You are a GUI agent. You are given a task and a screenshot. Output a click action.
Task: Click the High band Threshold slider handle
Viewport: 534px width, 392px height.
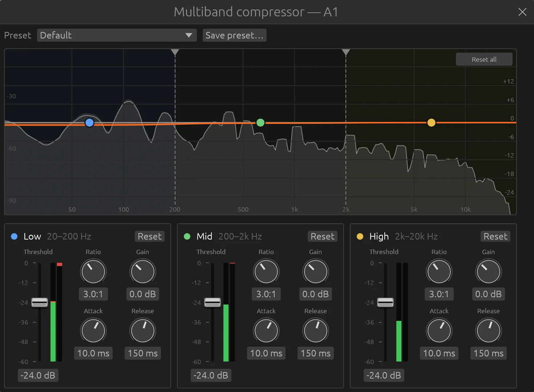point(385,302)
